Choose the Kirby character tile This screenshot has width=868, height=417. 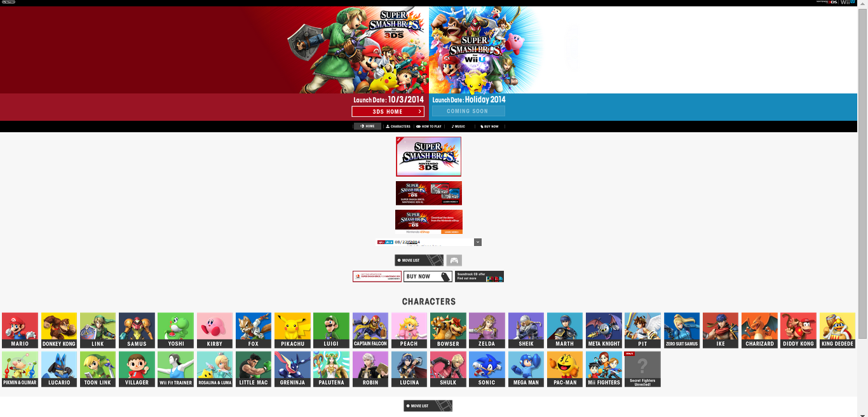[x=215, y=330]
